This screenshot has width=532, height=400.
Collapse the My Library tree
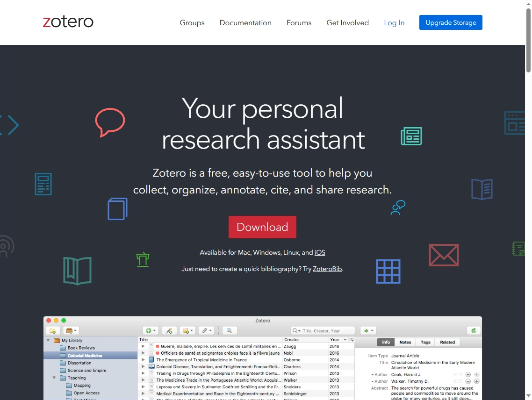tap(48, 340)
